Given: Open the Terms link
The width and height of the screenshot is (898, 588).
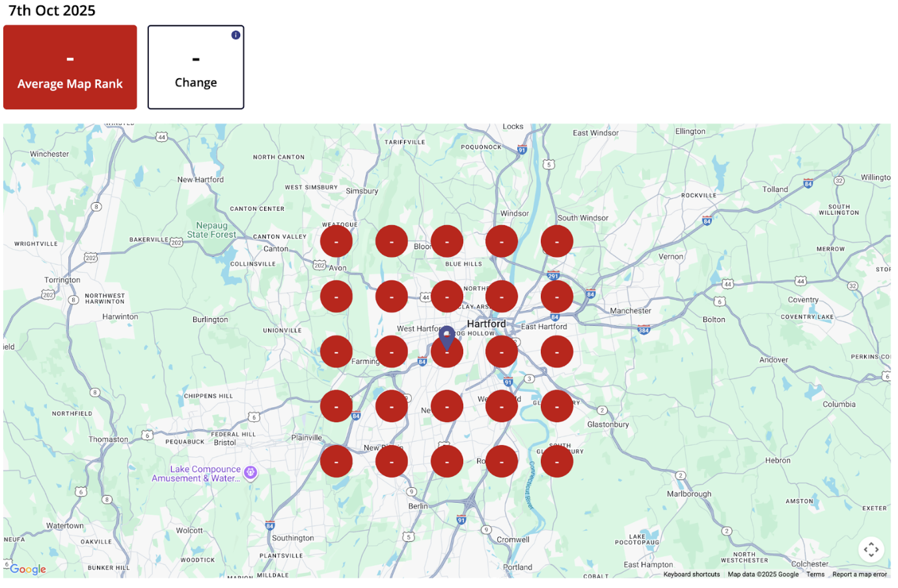Looking at the screenshot, I should pos(815,574).
